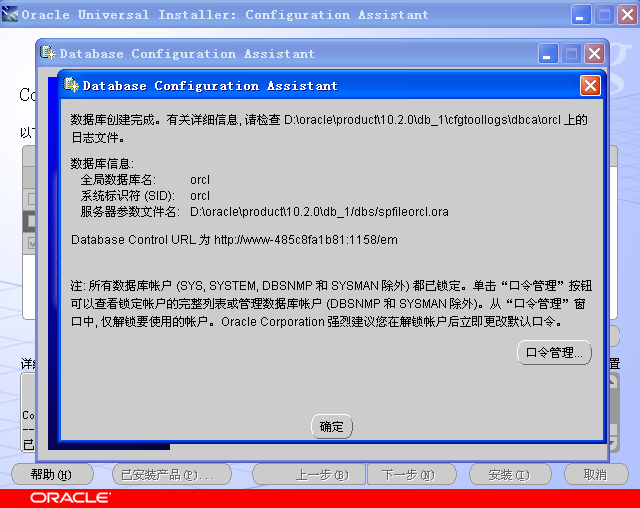The height and width of the screenshot is (508, 640).
Task: Click the Oracle logo in the red banner
Action: click(x=70, y=498)
